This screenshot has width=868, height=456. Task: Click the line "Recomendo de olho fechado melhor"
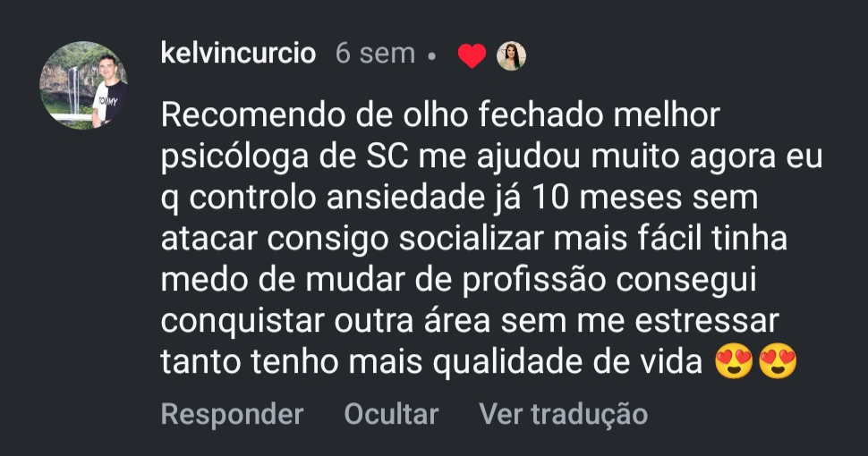tap(440, 116)
